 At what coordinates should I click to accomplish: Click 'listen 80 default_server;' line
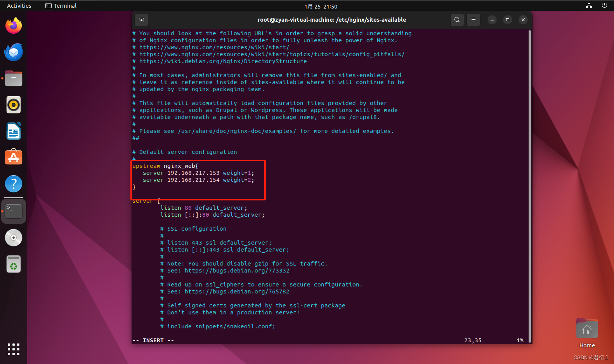[x=204, y=208]
